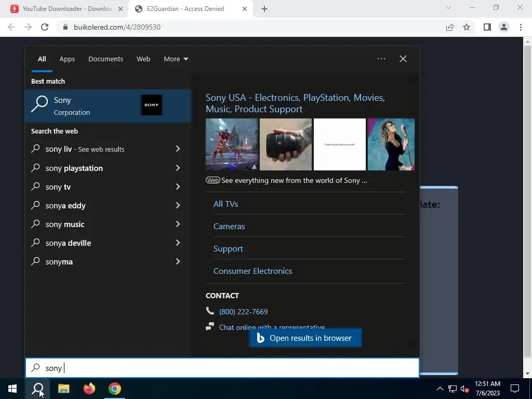Close the E2Guardian tab
The image size is (532, 399).
click(245, 9)
